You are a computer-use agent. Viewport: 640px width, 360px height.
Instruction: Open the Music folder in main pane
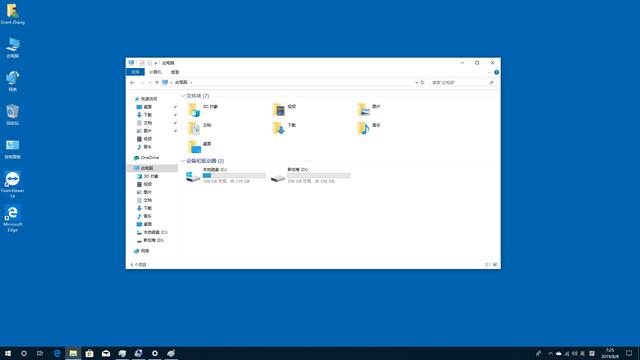click(x=369, y=128)
